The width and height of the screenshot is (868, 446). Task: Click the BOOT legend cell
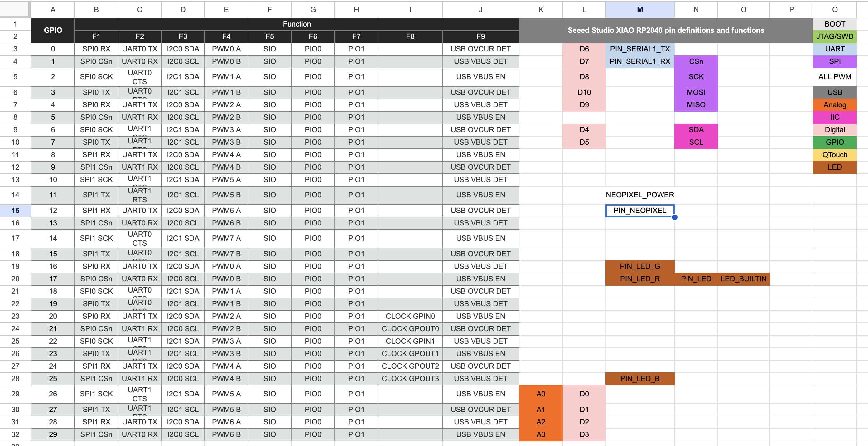click(x=835, y=24)
